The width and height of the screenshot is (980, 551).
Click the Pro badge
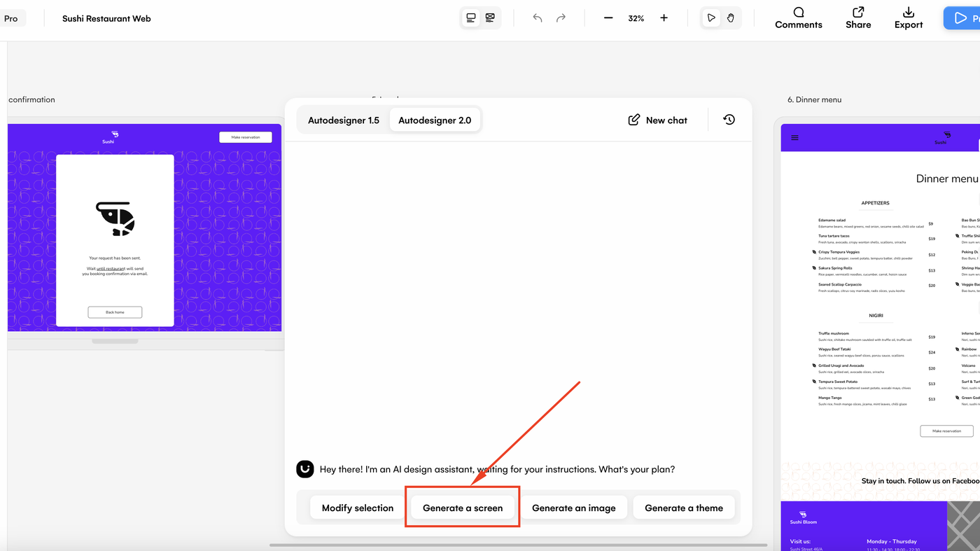(x=11, y=18)
